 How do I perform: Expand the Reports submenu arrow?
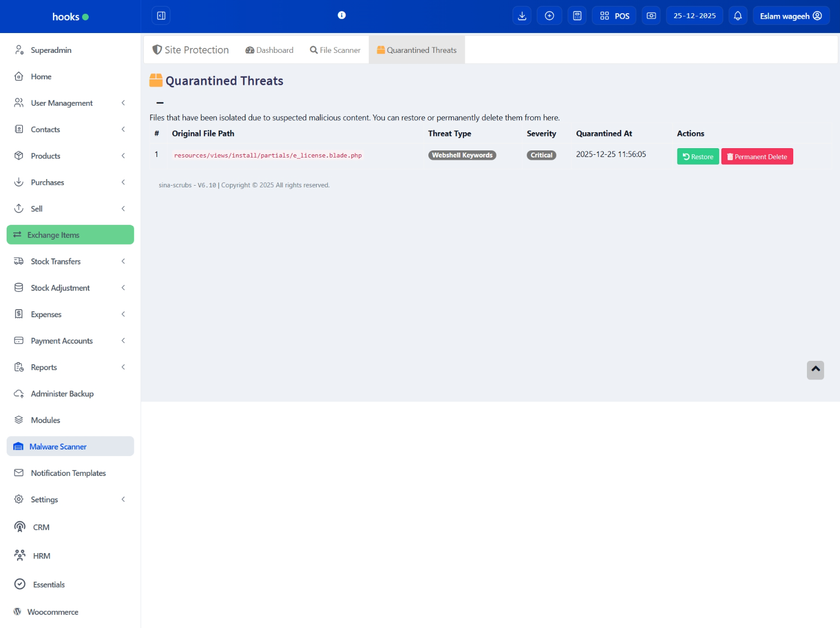point(123,367)
